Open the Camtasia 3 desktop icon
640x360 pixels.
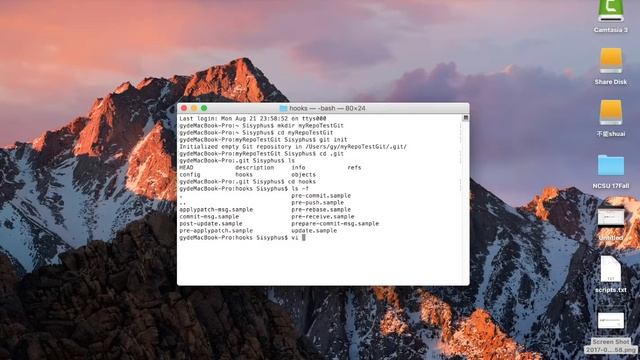611,11
